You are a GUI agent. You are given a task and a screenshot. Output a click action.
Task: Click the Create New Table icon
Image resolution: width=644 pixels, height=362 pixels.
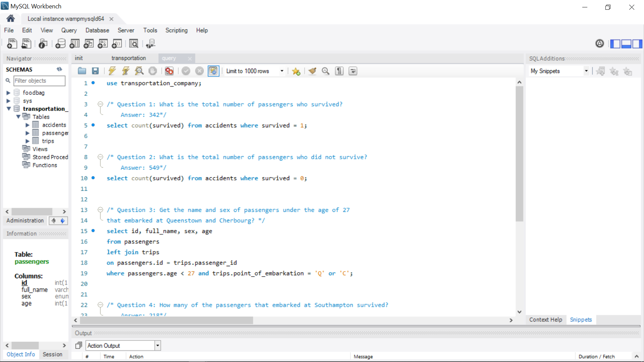pyautogui.click(x=74, y=44)
